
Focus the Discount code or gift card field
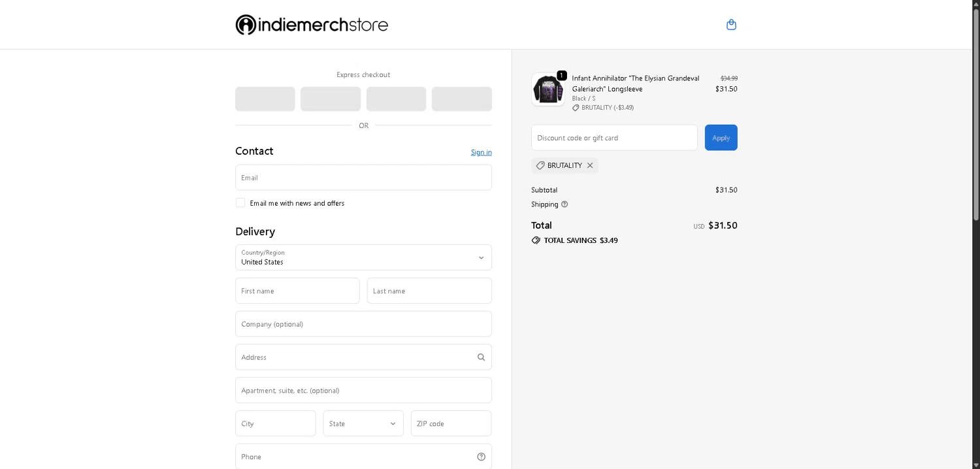pos(614,138)
